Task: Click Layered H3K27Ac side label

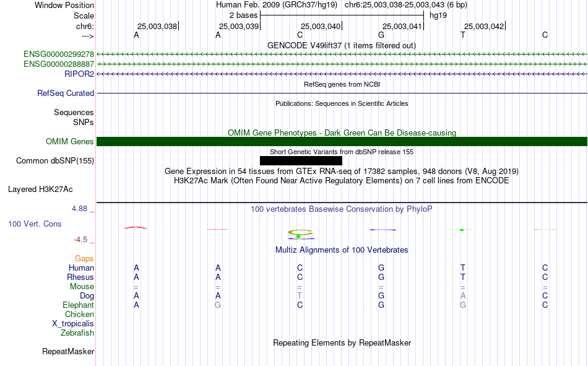Action: (40, 190)
